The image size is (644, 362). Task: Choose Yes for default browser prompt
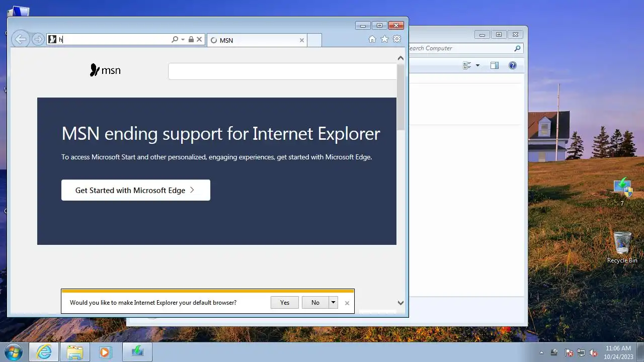[x=285, y=302]
